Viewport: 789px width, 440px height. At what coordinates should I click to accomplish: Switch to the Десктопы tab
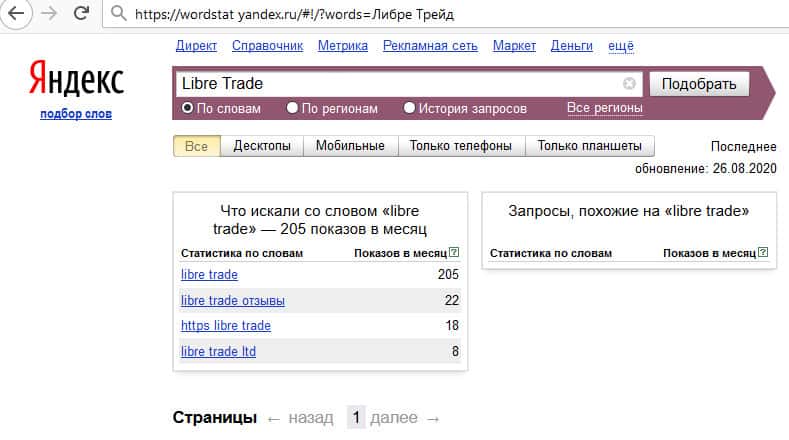(x=262, y=146)
